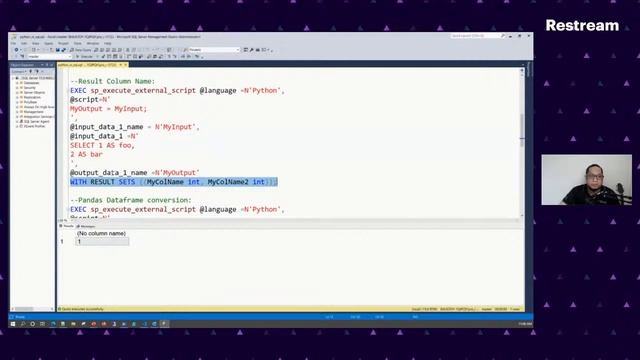Viewport: 640px width, 360px height.
Task: Expand the Always On High Availability node
Action: 18,107
